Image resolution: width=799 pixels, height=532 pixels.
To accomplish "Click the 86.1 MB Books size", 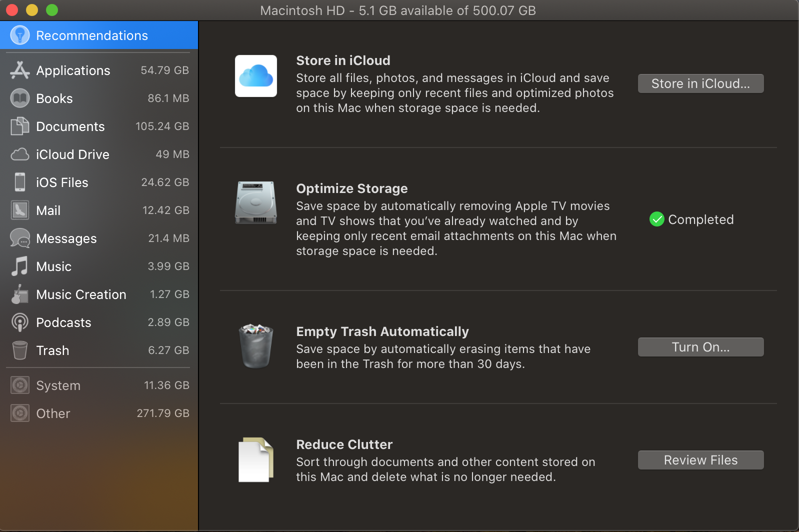I will [x=168, y=98].
